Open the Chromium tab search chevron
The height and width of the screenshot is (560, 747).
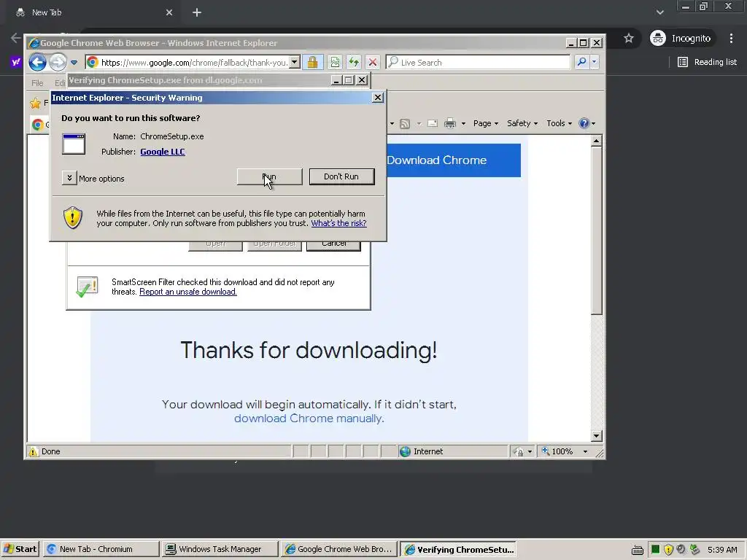click(659, 12)
